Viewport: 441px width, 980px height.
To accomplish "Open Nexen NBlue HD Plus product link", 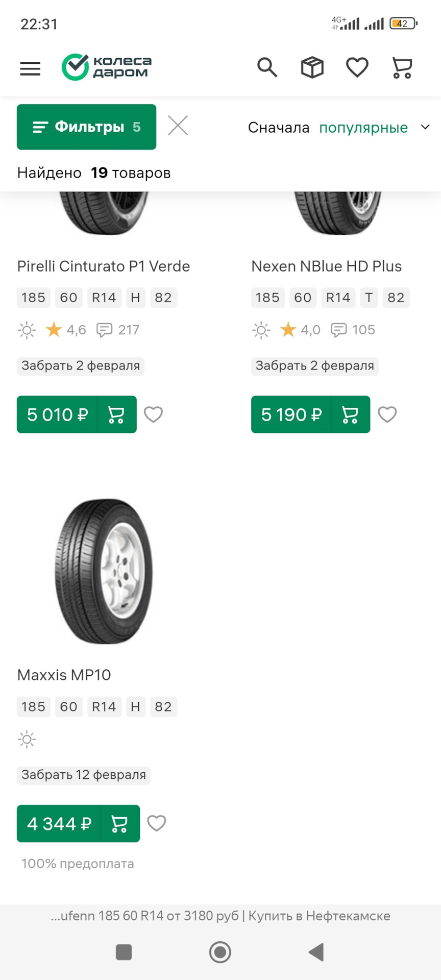I will click(326, 266).
